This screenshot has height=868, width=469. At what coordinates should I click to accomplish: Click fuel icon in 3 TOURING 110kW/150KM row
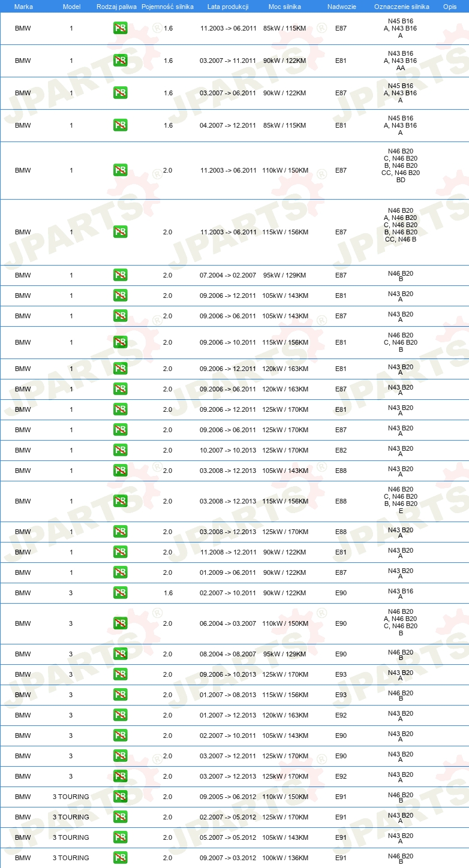(x=120, y=797)
